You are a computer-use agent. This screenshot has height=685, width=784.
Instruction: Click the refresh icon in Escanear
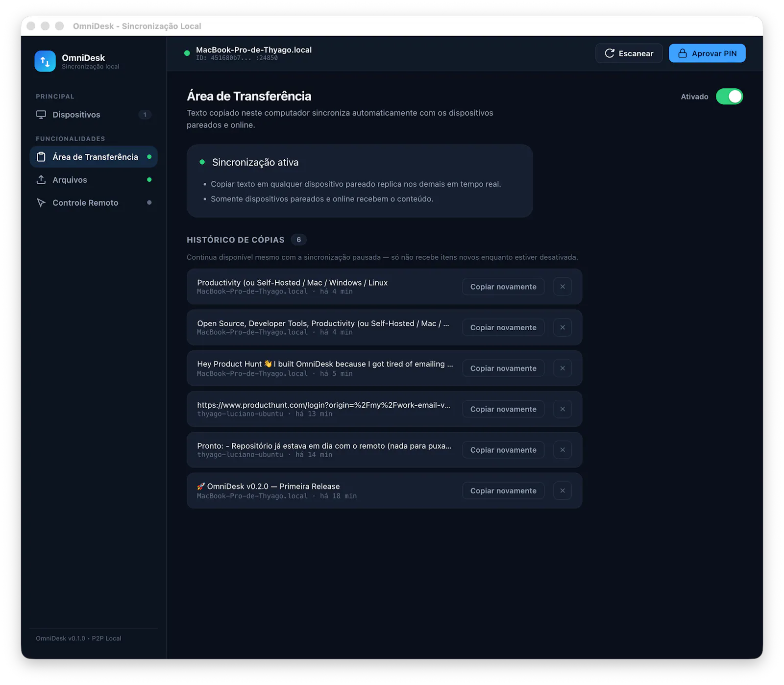click(610, 53)
